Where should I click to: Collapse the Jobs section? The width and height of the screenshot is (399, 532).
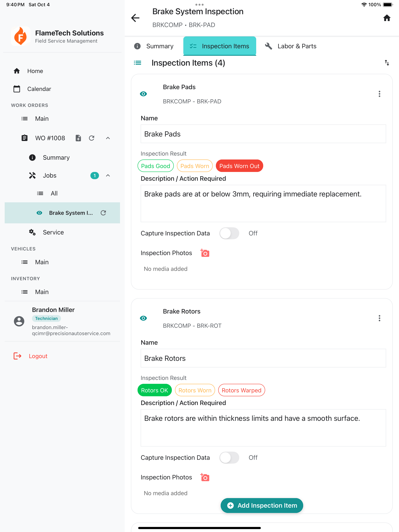click(108, 176)
